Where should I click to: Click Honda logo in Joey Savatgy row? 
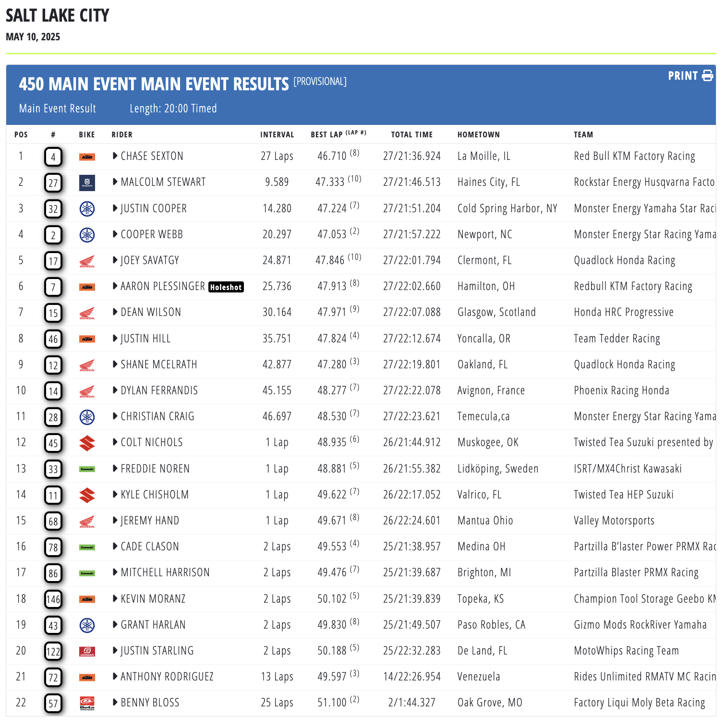pos(87,261)
